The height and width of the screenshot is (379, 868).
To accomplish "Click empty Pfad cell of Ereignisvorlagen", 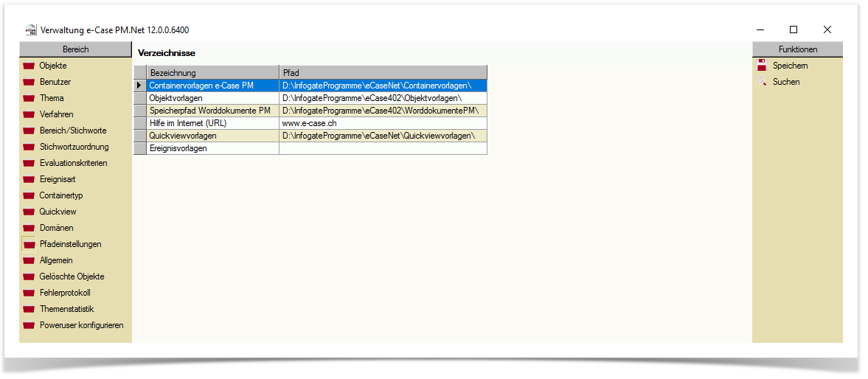I will (x=383, y=148).
